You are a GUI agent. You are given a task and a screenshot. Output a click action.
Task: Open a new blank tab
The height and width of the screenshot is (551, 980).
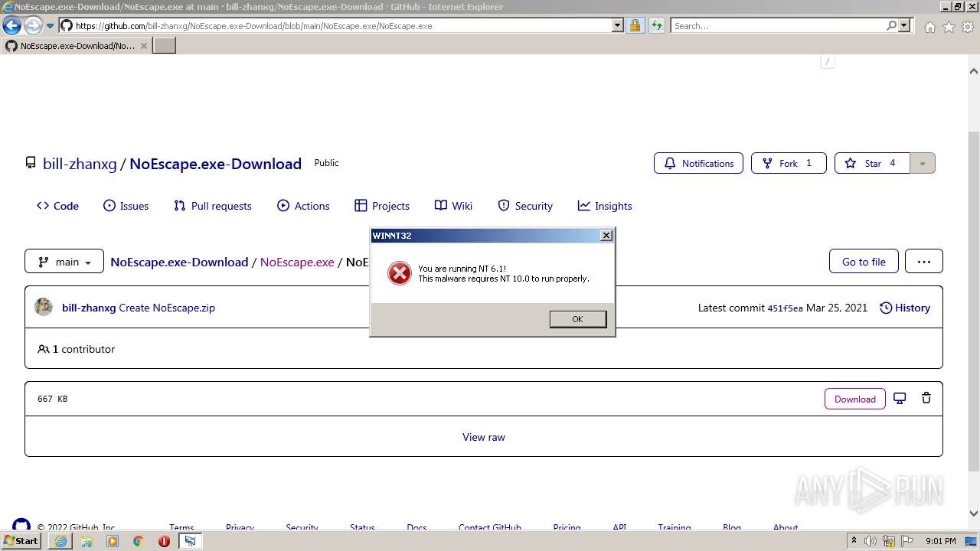(165, 46)
